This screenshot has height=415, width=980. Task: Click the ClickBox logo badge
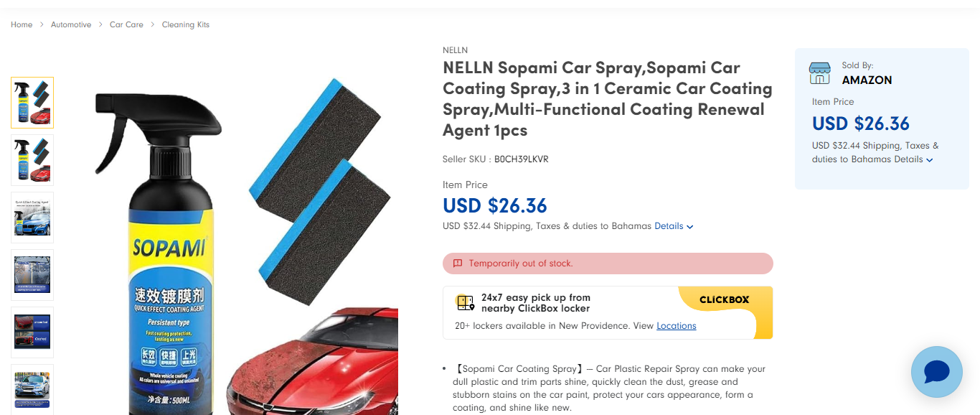724,299
